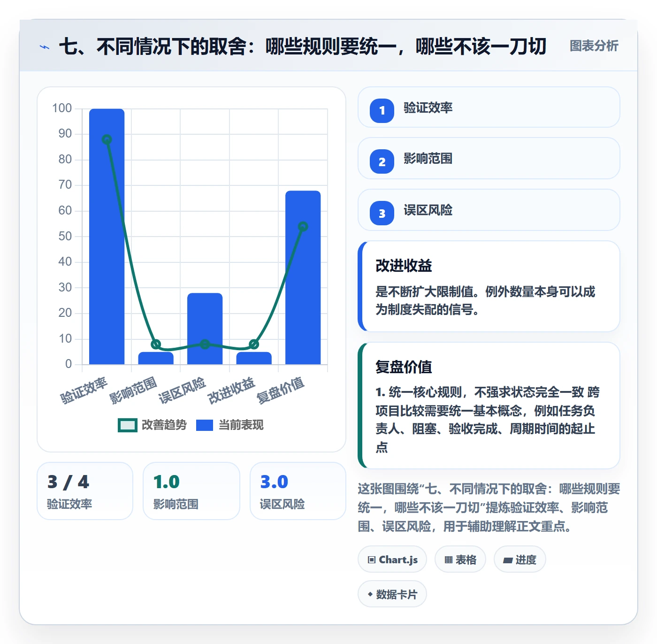Click the 图表分析 label in the header
657x644 pixels.
(x=594, y=46)
